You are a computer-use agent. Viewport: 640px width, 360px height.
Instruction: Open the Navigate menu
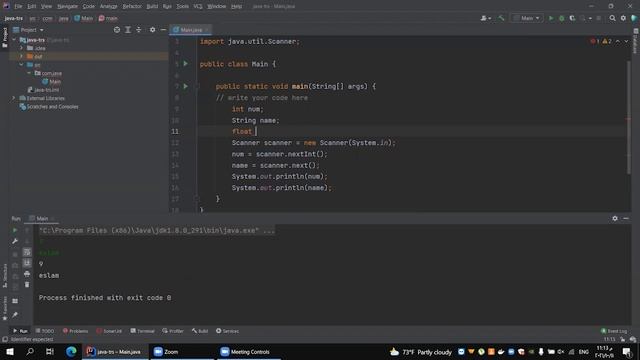point(67,6)
